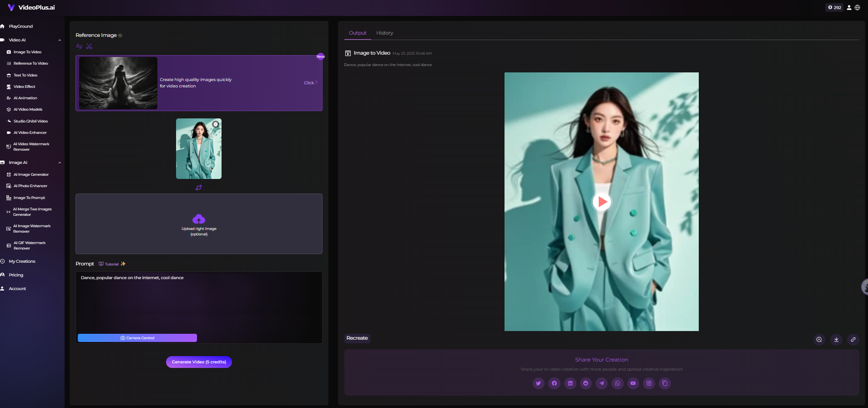Open AI Video Watermark Remover
868x408 pixels.
(x=31, y=147)
